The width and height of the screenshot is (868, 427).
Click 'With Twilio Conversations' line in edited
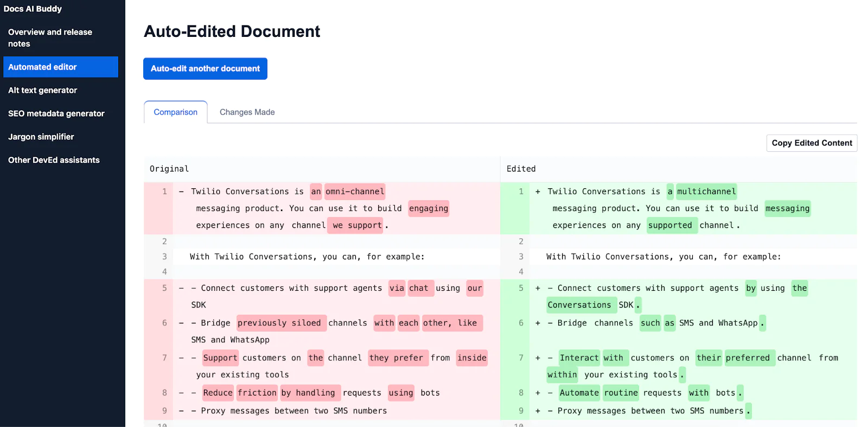click(x=663, y=257)
